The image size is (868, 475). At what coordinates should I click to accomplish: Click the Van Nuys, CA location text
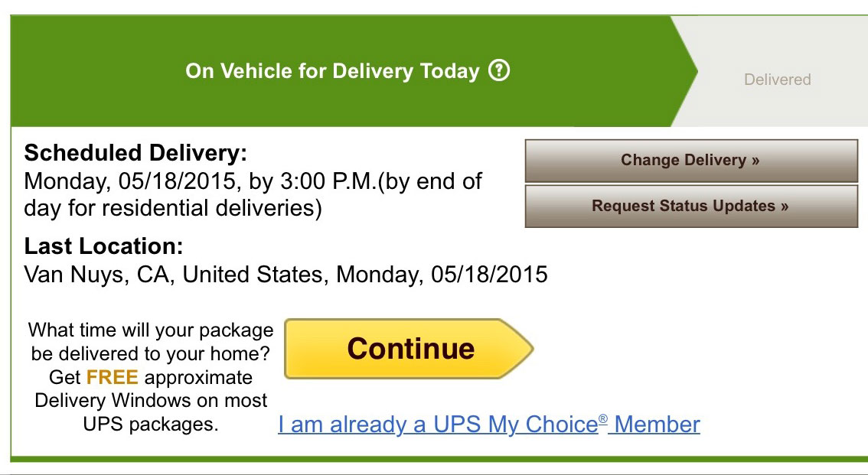[286, 275]
